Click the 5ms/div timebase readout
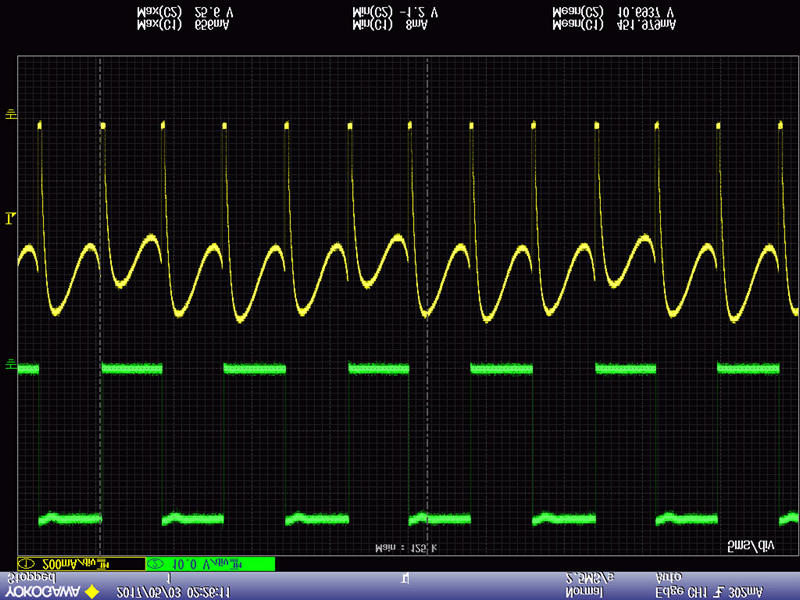The width and height of the screenshot is (800, 600). coord(751,546)
